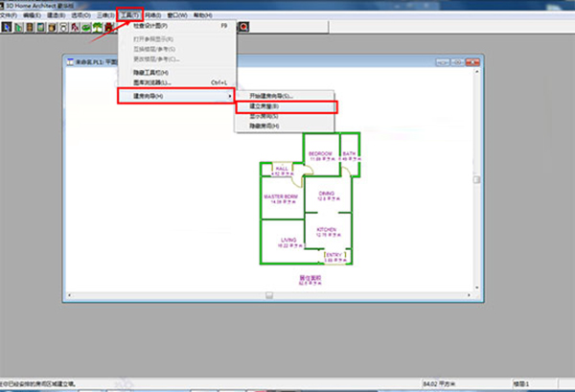Open the 窗口(W) menu
The height and width of the screenshot is (392, 575).
coord(177,15)
